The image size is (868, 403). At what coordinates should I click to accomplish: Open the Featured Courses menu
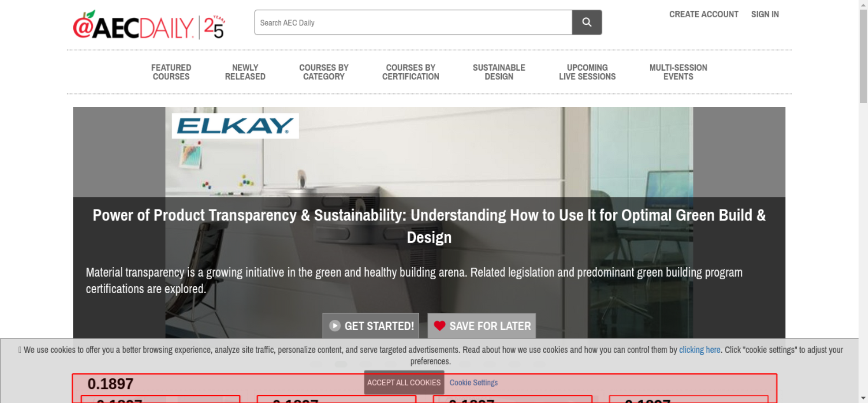(x=171, y=72)
